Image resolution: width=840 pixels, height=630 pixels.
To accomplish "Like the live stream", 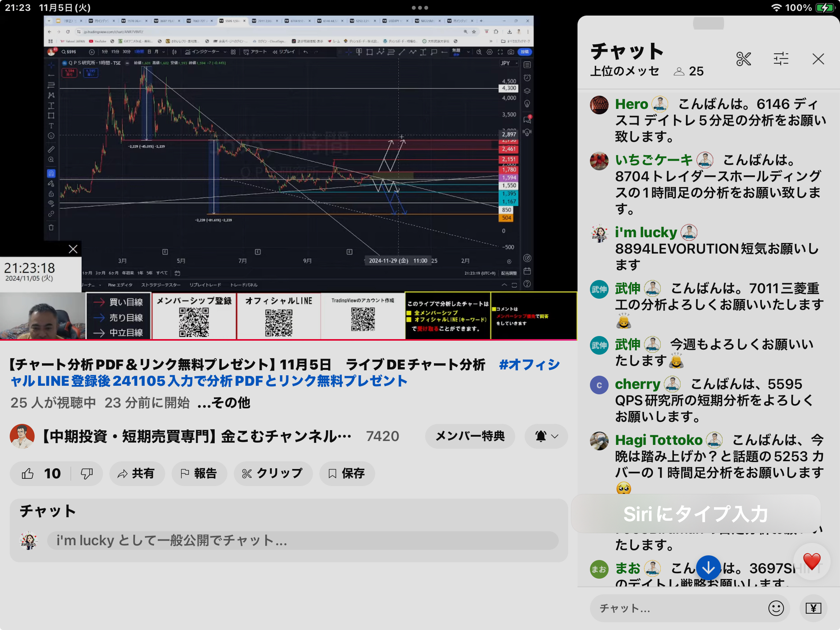I will [x=40, y=473].
